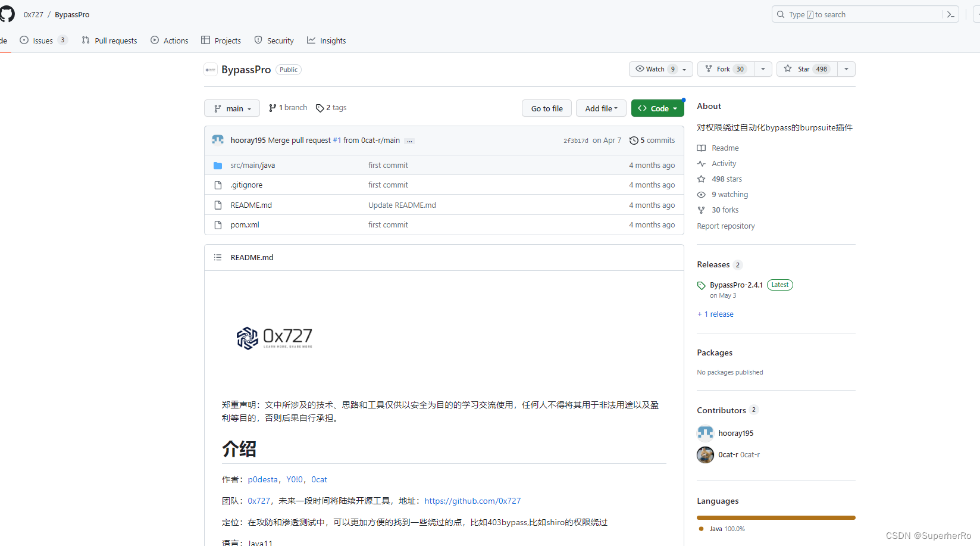Click the commit history clock icon
Image resolution: width=980 pixels, height=546 pixels.
pyautogui.click(x=633, y=140)
